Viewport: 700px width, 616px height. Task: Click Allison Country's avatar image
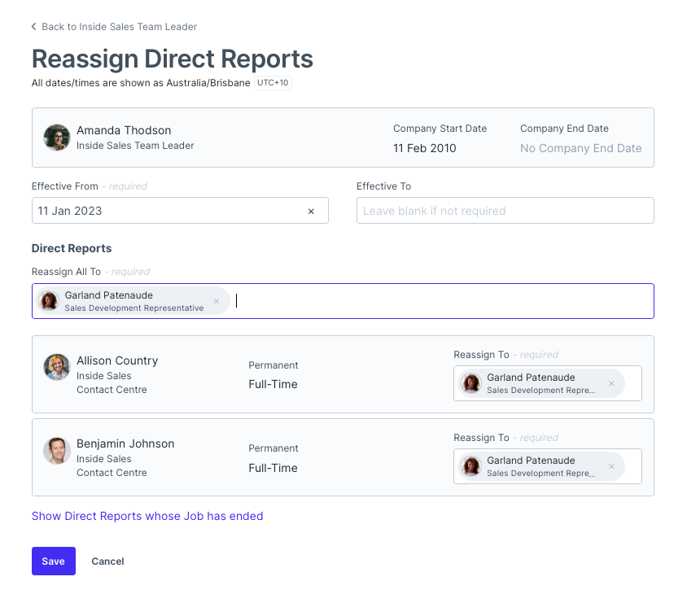click(56, 367)
